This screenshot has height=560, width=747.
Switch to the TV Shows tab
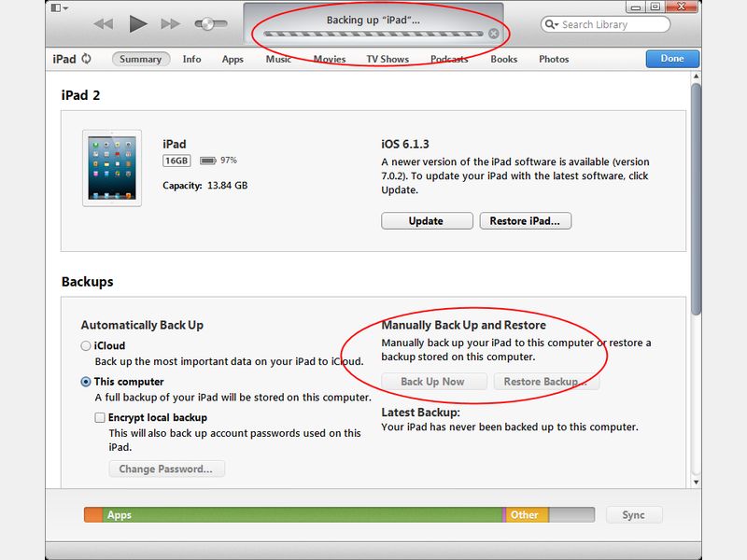[388, 59]
